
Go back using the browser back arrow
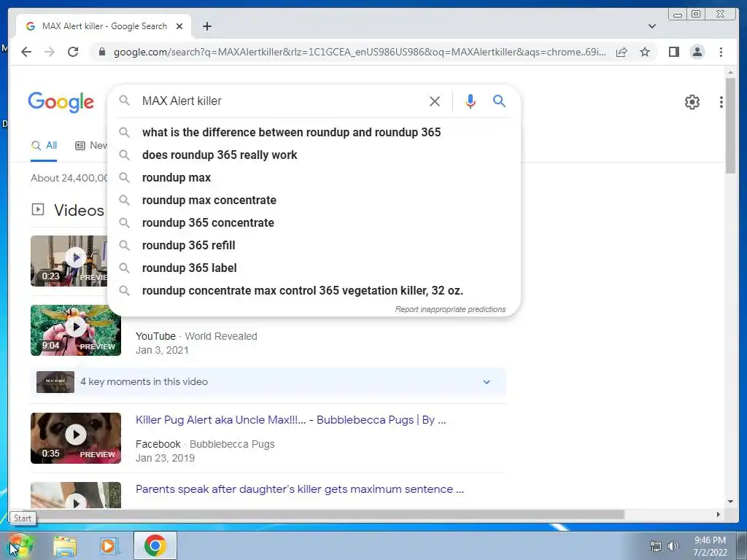(26, 52)
